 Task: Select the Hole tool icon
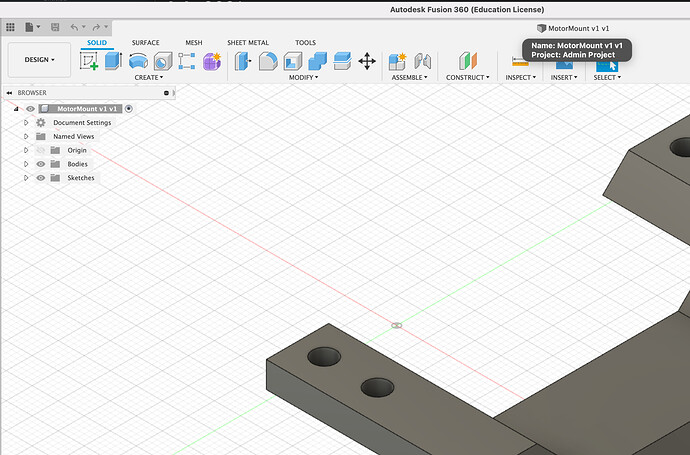163,61
